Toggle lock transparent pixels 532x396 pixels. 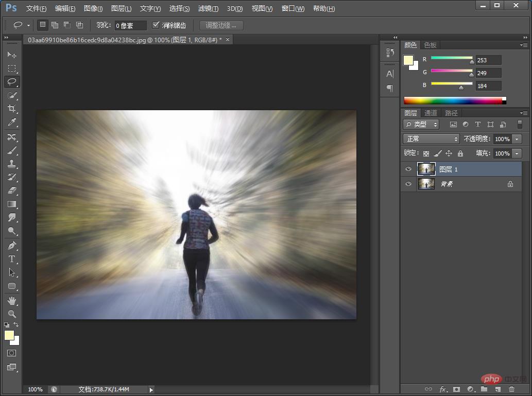pyautogui.click(x=426, y=153)
